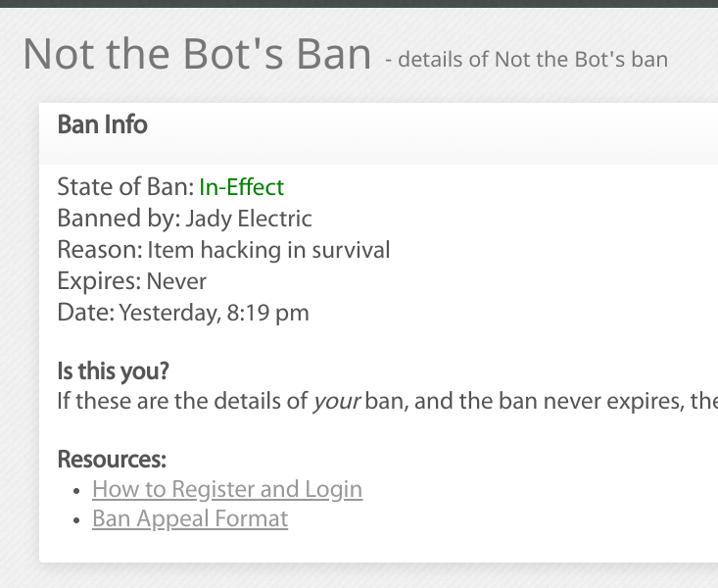Click the State of Ban: label
This screenshot has height=588, width=718.
coord(125,187)
